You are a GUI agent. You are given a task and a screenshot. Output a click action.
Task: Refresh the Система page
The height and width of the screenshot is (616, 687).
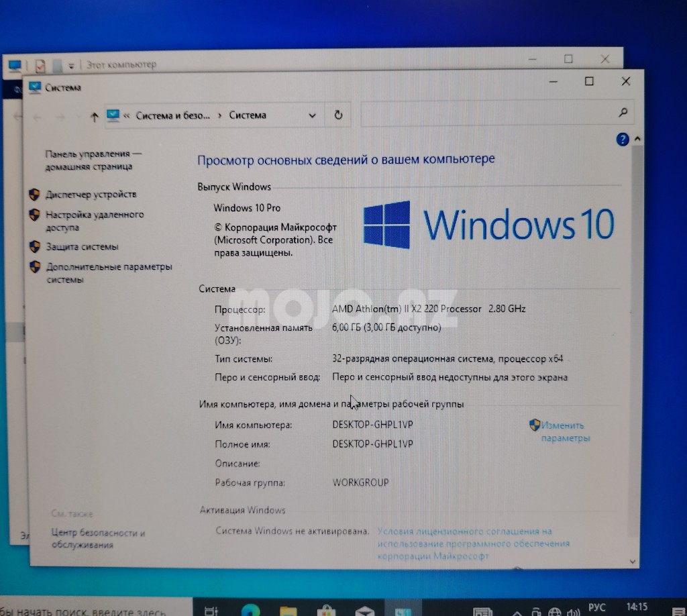[x=339, y=115]
